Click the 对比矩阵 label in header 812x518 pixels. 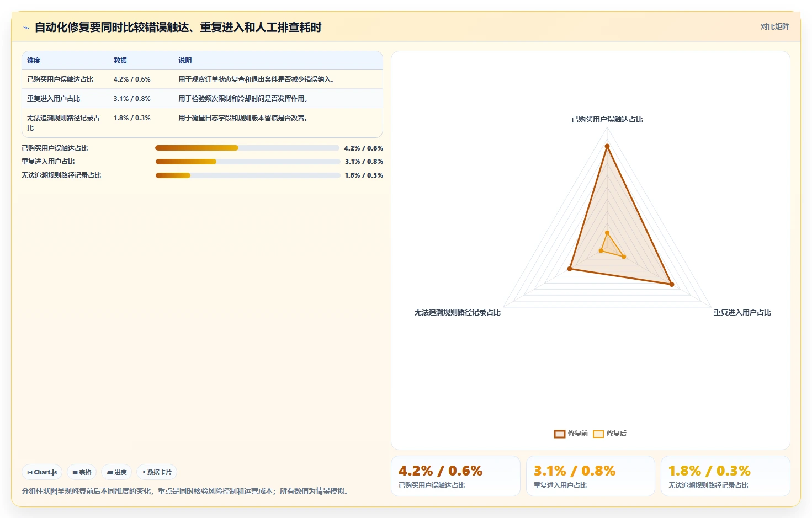tap(774, 26)
